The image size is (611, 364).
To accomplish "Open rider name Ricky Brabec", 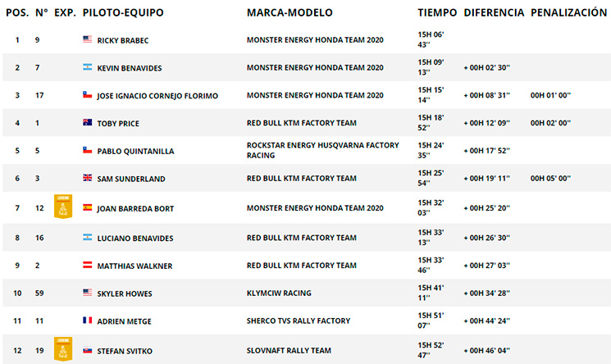I will tap(123, 40).
